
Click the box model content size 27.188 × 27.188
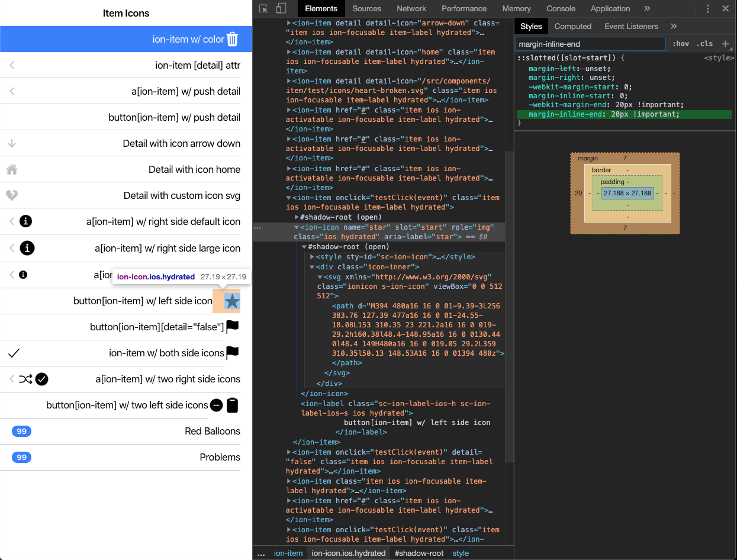tap(627, 193)
